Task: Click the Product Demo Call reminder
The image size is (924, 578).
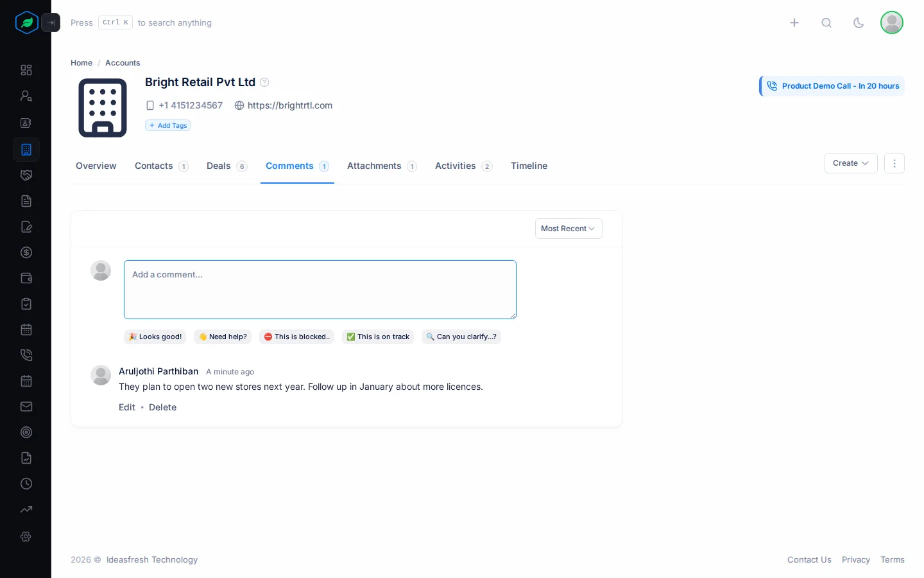Action: [x=832, y=86]
